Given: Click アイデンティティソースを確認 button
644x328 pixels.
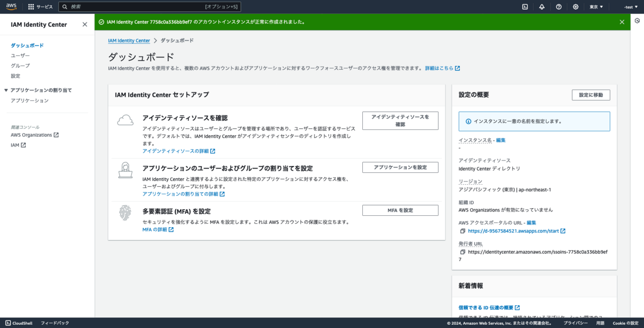Looking at the screenshot, I should tap(400, 121).
